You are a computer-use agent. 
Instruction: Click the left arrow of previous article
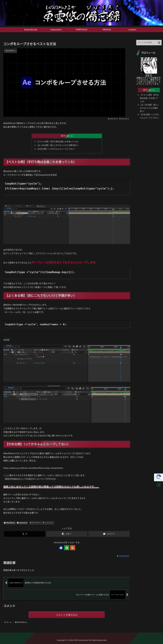pyautogui.click(x=6, y=582)
